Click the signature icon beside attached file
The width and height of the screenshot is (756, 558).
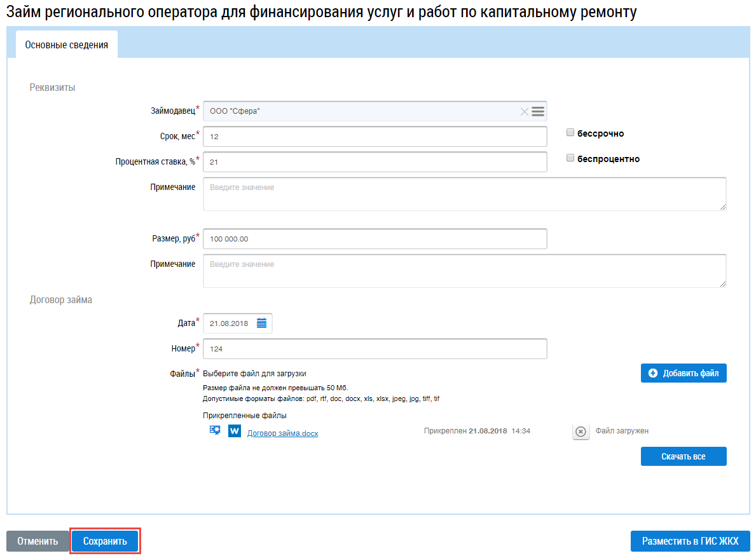(x=215, y=431)
